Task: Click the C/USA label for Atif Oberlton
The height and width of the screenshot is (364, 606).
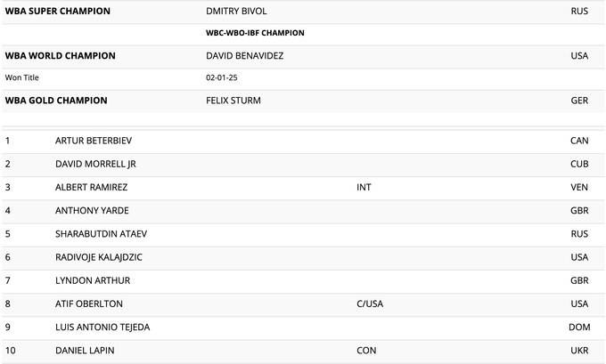Action: click(370, 304)
